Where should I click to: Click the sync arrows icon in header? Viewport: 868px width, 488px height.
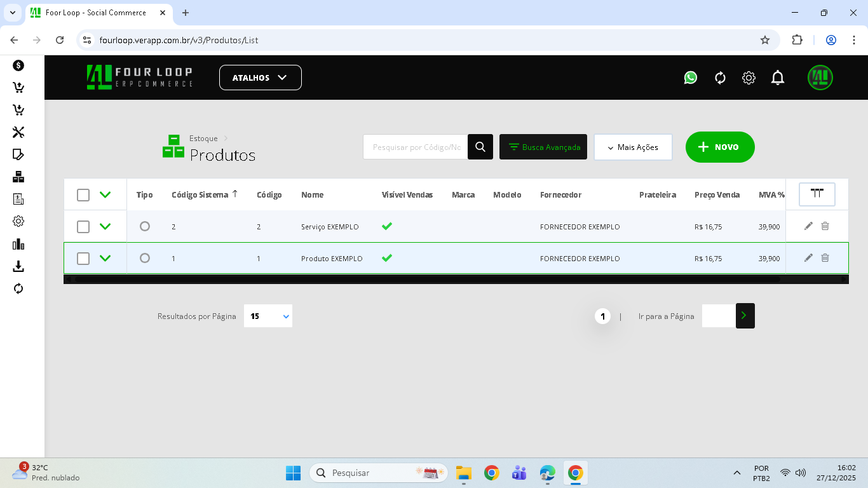[x=720, y=78]
